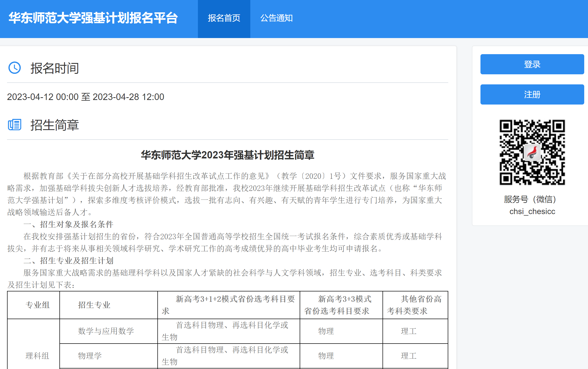Click the red logo inside QR code

point(532,152)
